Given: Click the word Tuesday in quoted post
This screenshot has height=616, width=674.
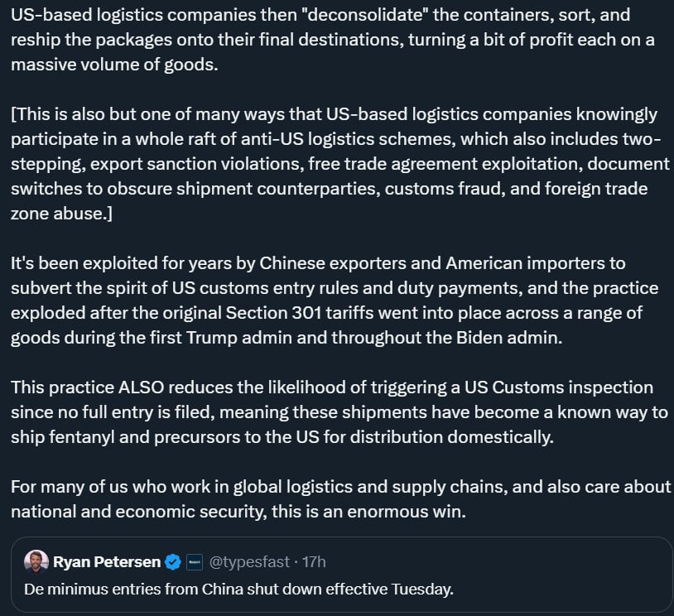Looking at the screenshot, I should 422,589.
